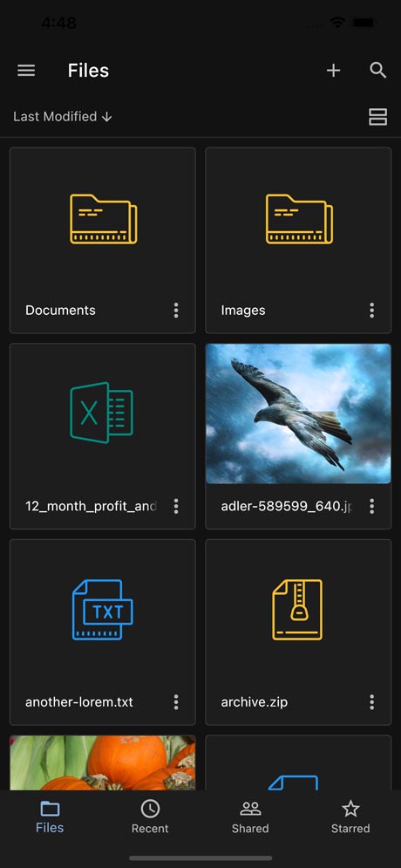Open the adler-589599_640 eagle image thumbnail
The image size is (401, 868).
(298, 414)
